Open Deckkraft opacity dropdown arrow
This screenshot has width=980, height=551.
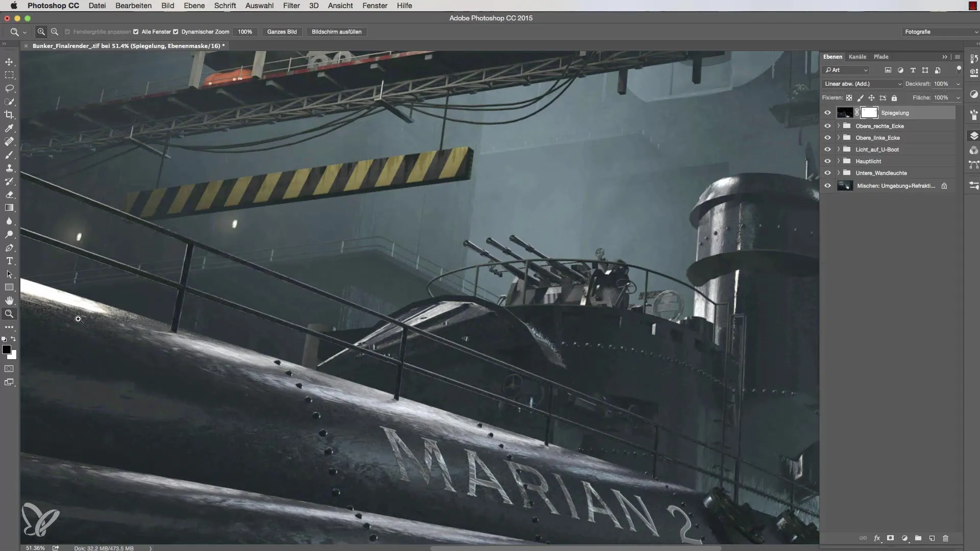coord(958,84)
